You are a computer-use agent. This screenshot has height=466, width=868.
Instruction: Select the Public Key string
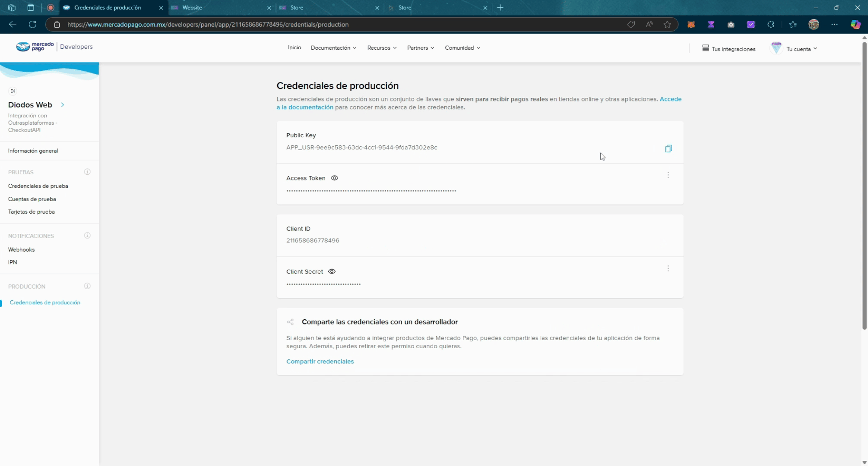click(362, 148)
